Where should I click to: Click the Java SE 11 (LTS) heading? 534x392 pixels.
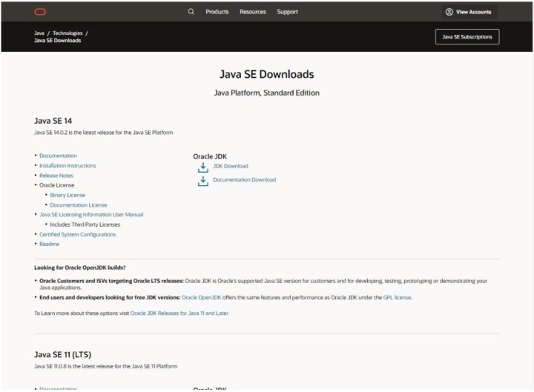(62, 354)
